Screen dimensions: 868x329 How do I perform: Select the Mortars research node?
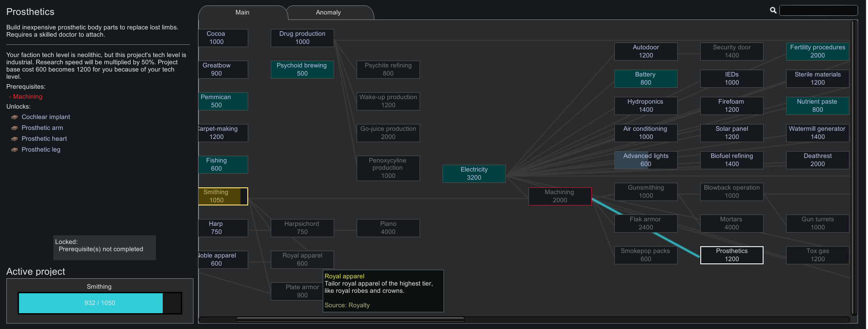pyautogui.click(x=732, y=224)
